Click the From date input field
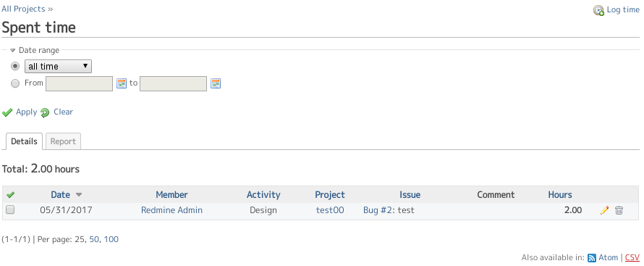Image resolution: width=644 pixels, height=266 pixels. [79, 83]
